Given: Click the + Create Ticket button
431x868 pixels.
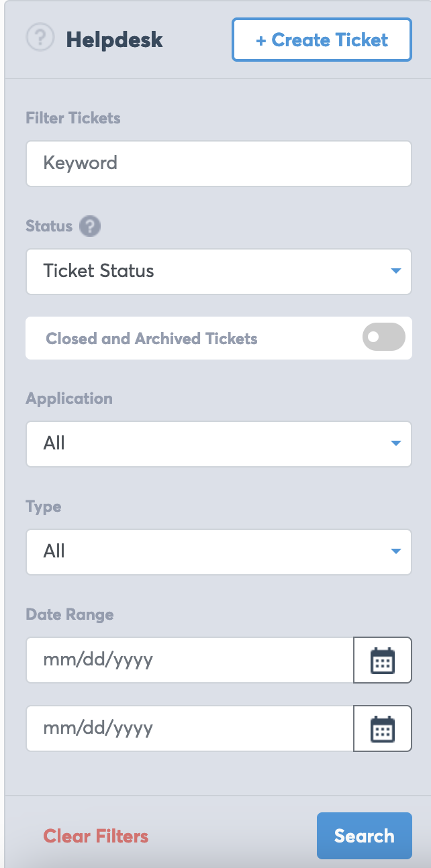Looking at the screenshot, I should [322, 40].
